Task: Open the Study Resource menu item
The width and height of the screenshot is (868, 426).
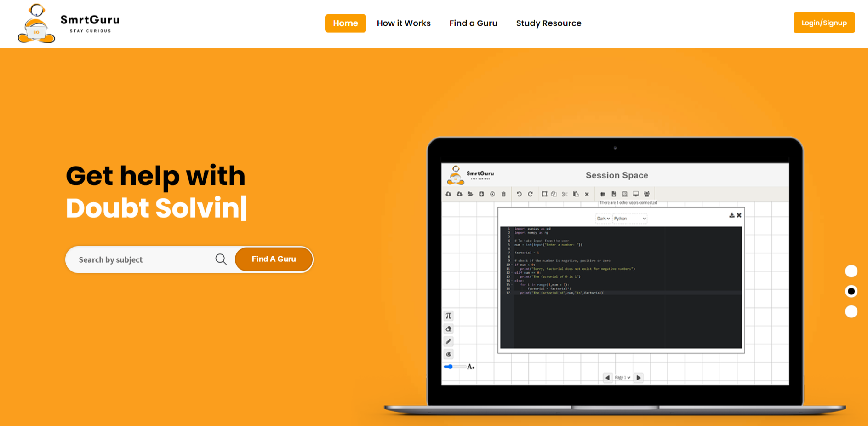Action: click(548, 23)
